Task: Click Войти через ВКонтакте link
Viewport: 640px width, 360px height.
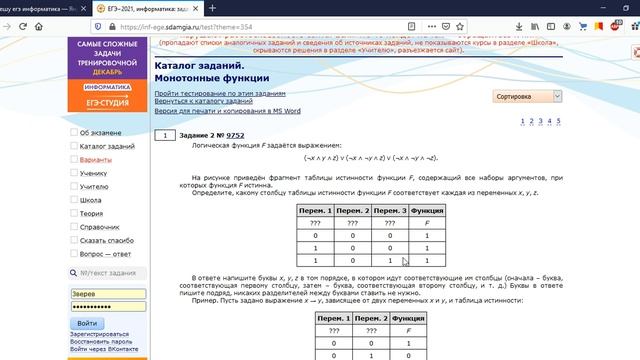Action: tap(104, 349)
